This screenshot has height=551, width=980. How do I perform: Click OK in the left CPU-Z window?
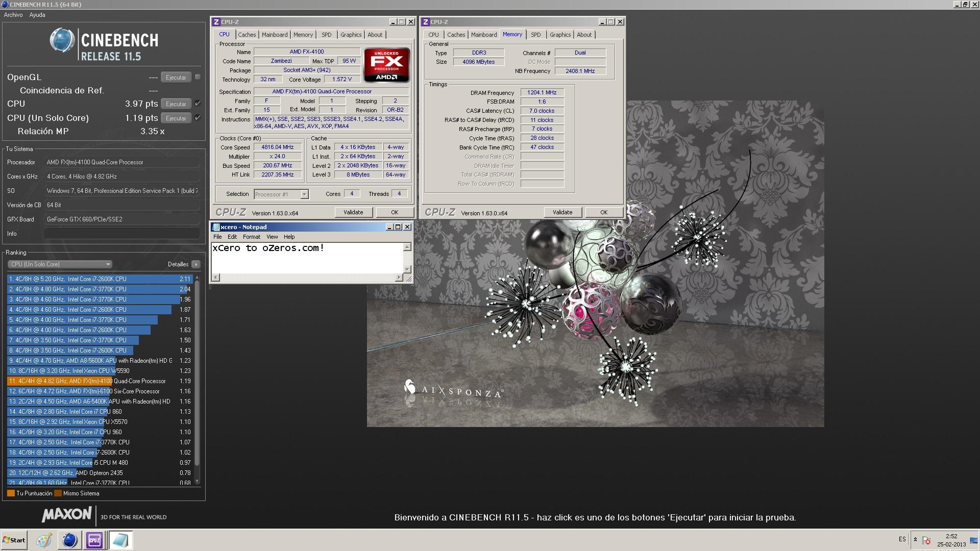[x=395, y=212]
